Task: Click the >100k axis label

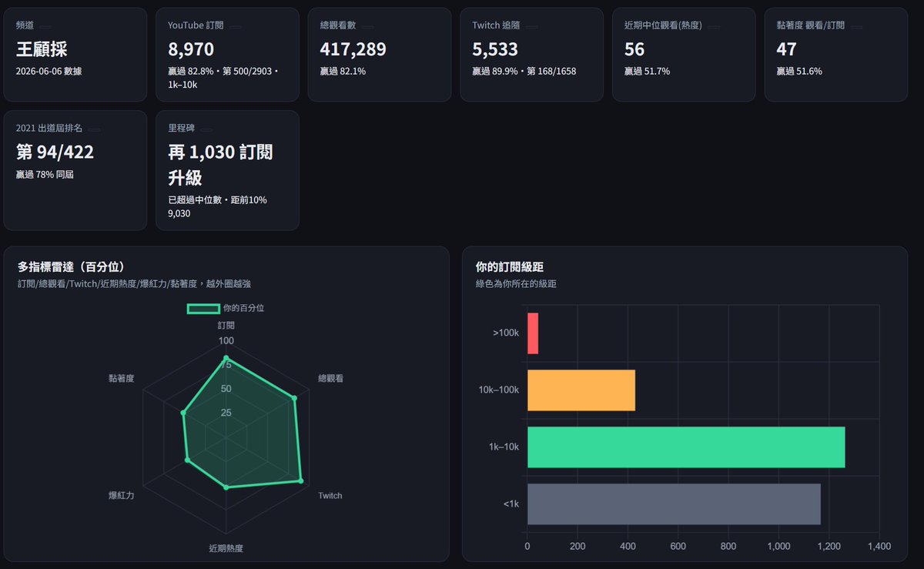Action: click(x=507, y=333)
